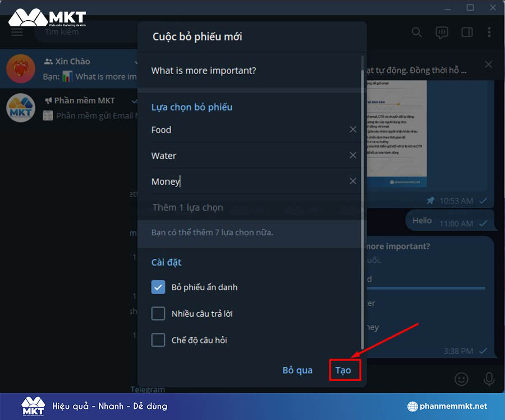This screenshot has width=505, height=420.
Task: Click the search magnifier icon in the chat header
Action: click(x=416, y=33)
